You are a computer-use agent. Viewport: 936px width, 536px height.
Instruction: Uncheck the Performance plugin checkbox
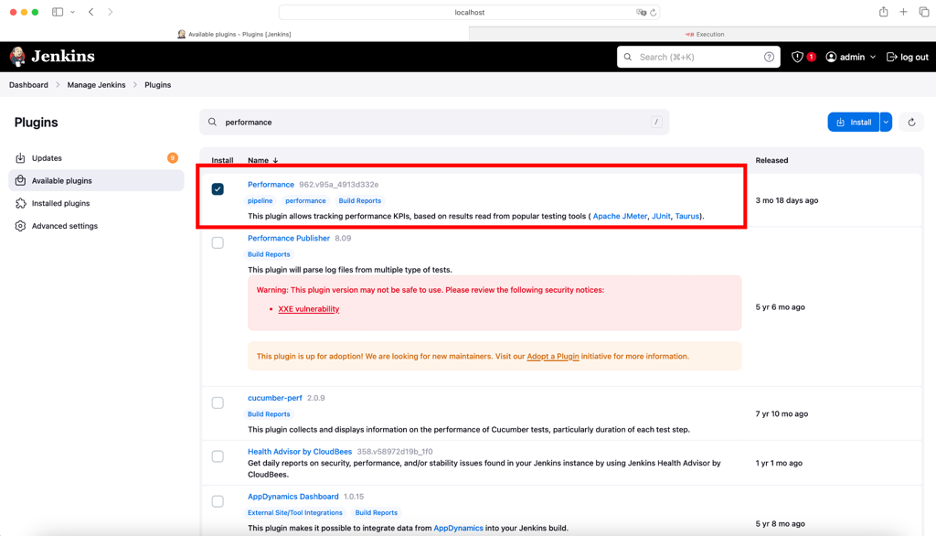coord(218,189)
